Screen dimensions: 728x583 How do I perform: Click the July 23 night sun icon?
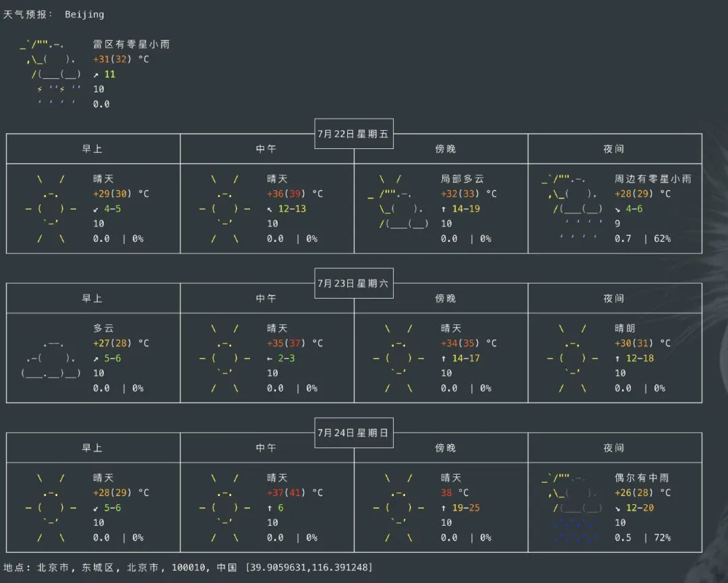point(573,359)
